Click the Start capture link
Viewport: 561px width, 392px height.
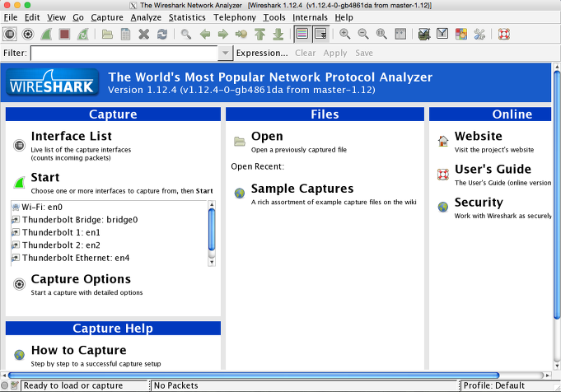pyautogui.click(x=45, y=177)
